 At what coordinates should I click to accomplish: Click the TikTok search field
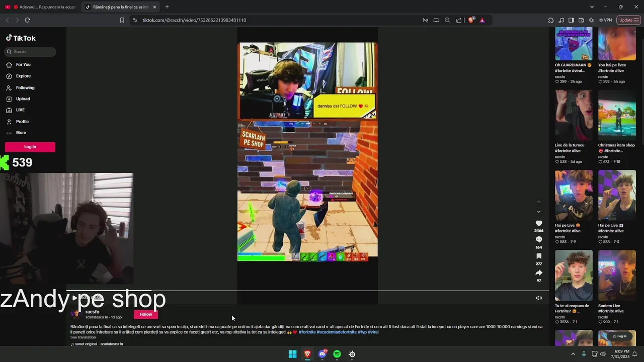click(x=30, y=52)
